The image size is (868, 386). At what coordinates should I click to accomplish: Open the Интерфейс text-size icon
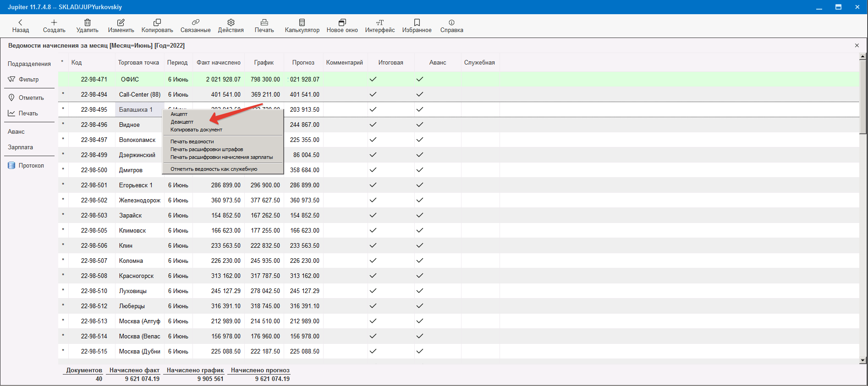click(380, 22)
